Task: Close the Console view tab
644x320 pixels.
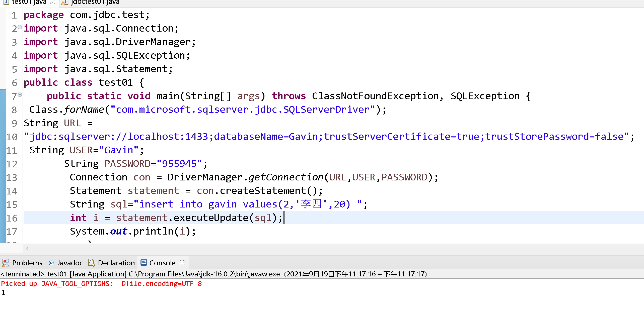Action: click(x=182, y=263)
